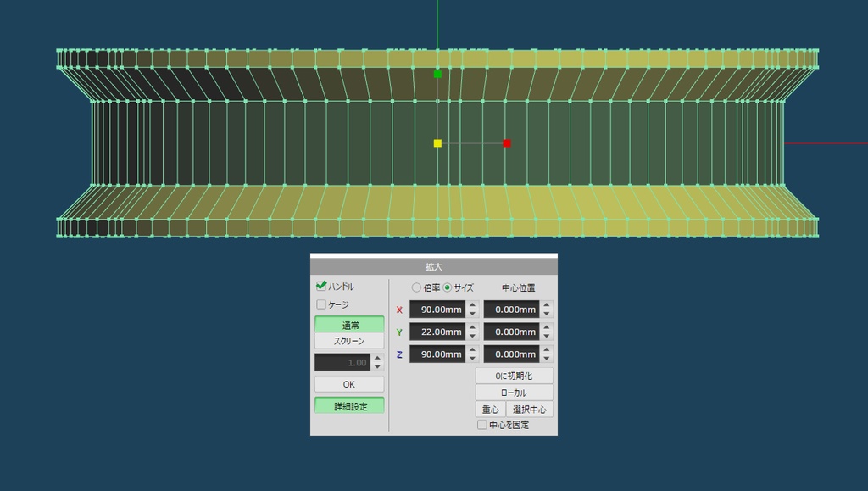Click the yellow center scale handle
The width and height of the screenshot is (868, 491).
point(437,143)
